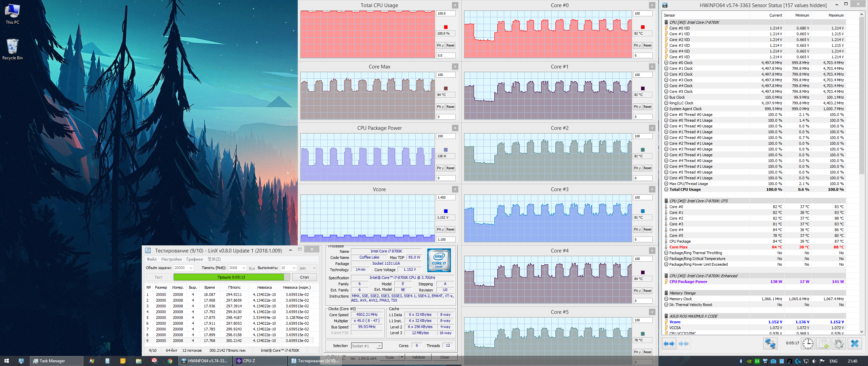Click the red color swatch for Core #0
The width and height of the screenshot is (868, 366).
[x=643, y=27]
